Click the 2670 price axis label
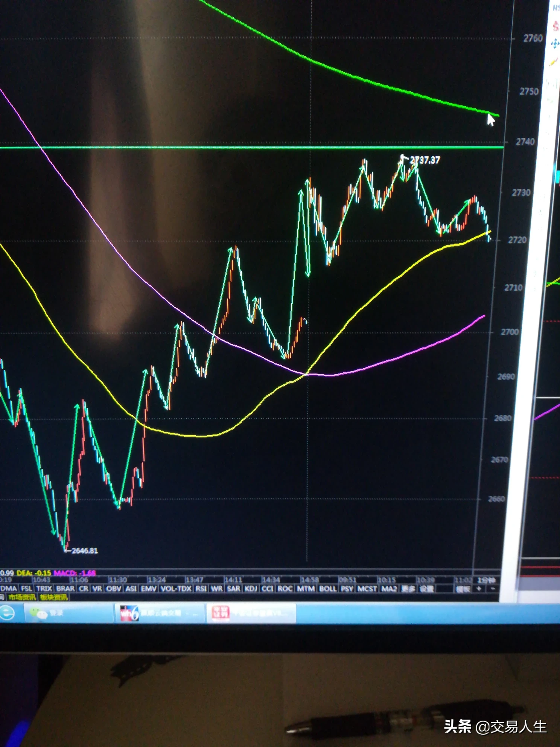Viewport: 560px width, 747px height. (500, 460)
